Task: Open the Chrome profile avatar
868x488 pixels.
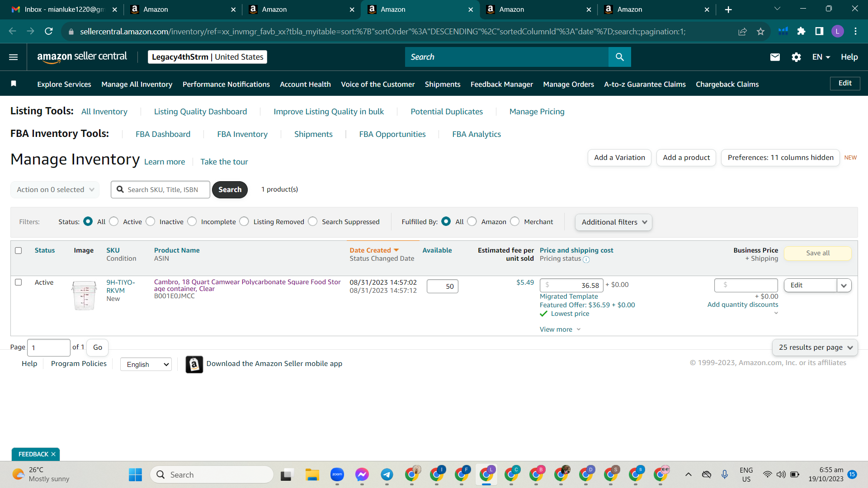Action: click(837, 31)
